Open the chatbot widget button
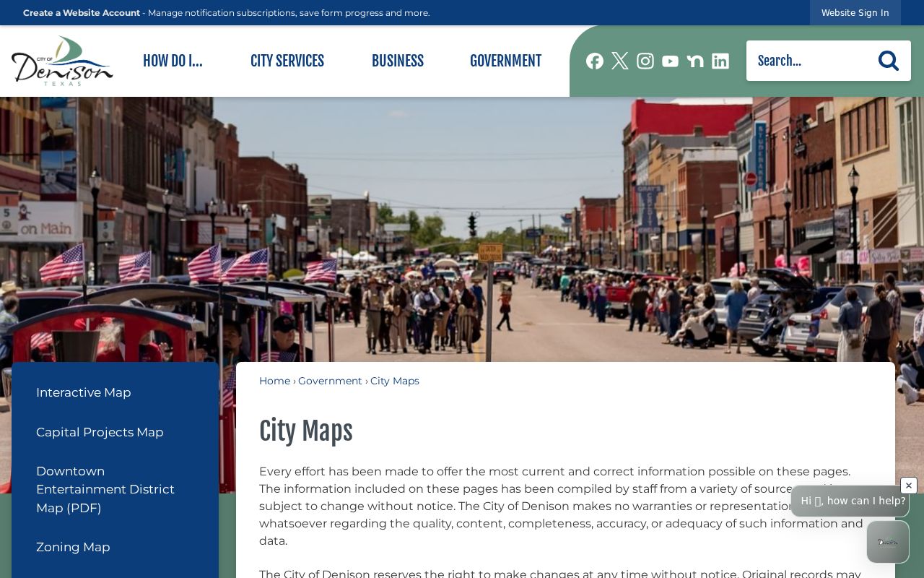This screenshot has height=578, width=924. tap(888, 542)
